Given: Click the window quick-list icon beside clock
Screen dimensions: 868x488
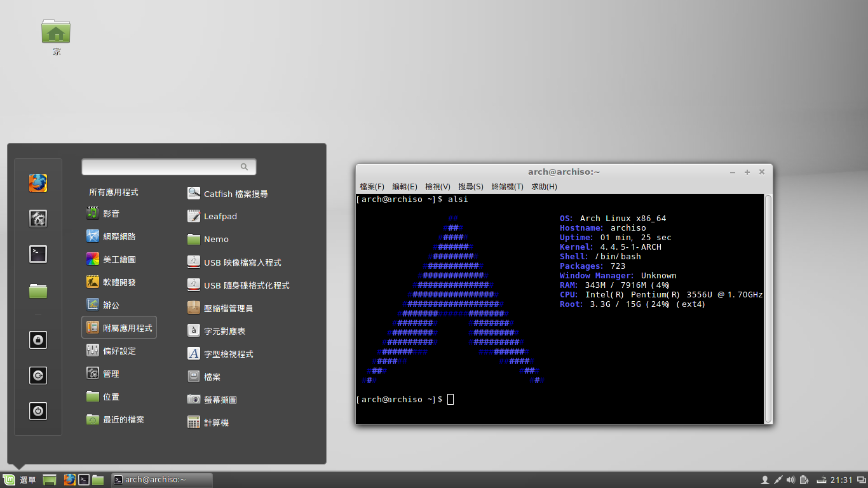Looking at the screenshot, I should point(860,480).
